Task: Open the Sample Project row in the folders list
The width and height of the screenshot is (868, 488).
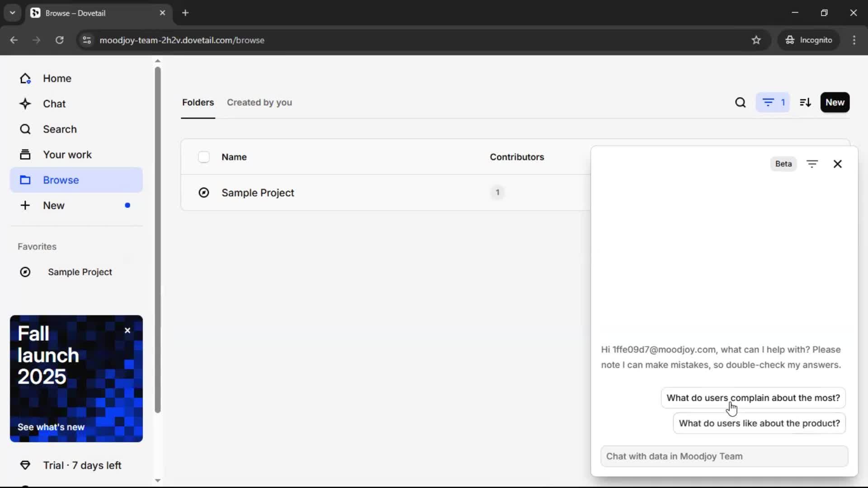Action: (x=258, y=193)
